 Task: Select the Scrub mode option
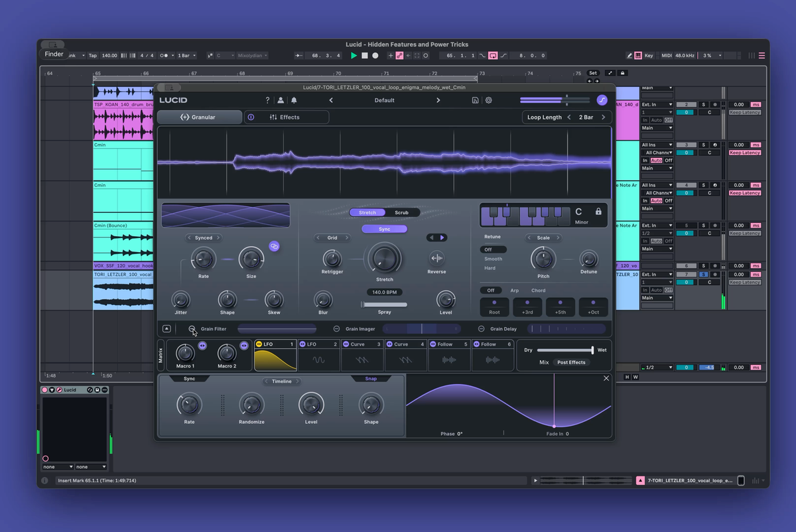pos(402,212)
